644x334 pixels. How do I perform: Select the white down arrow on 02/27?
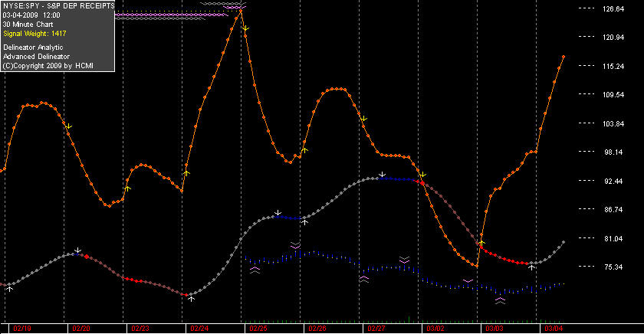click(382, 175)
